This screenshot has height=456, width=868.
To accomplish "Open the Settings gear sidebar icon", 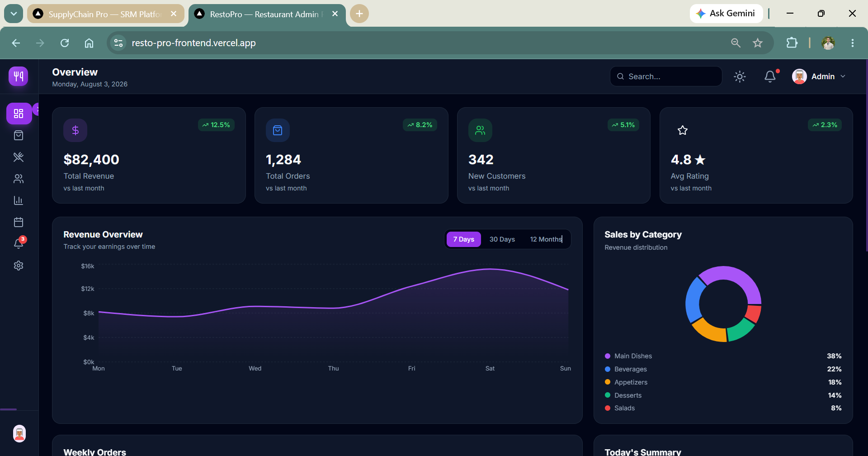I will (x=19, y=266).
